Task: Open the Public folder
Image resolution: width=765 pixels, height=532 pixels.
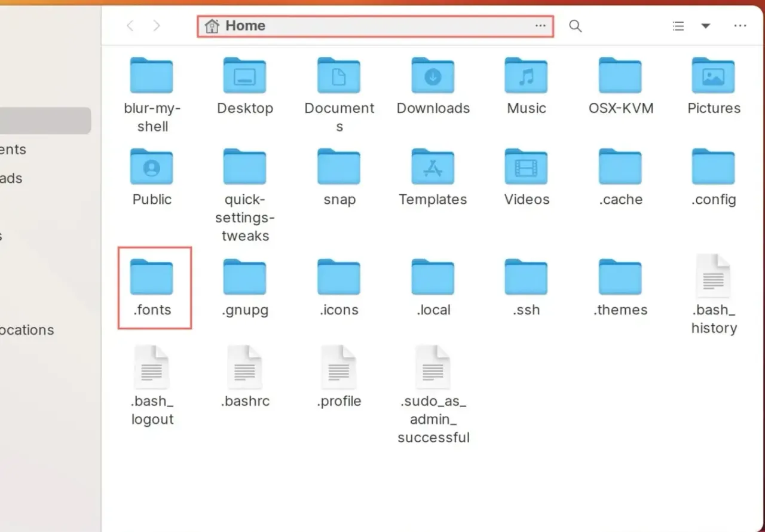Action: [x=152, y=167]
